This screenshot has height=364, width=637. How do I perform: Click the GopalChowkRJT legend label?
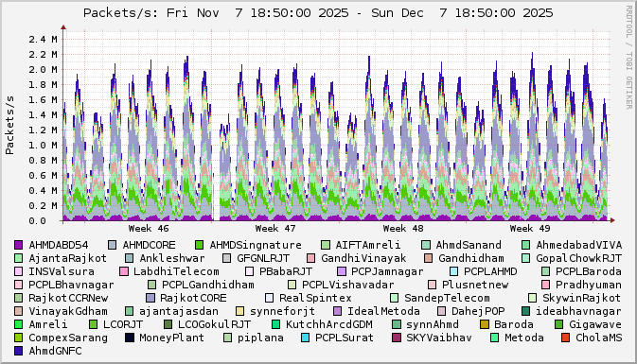pyautogui.click(x=579, y=258)
